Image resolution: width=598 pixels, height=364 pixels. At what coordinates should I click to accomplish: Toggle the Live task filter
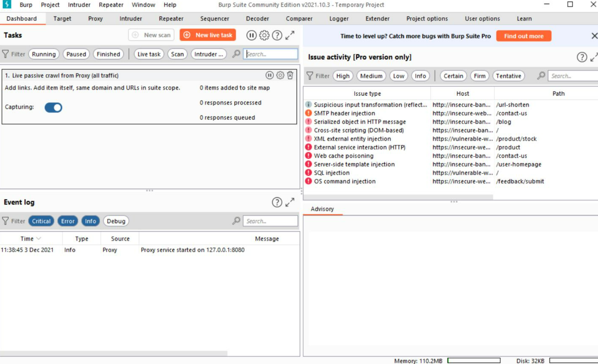[x=149, y=54]
